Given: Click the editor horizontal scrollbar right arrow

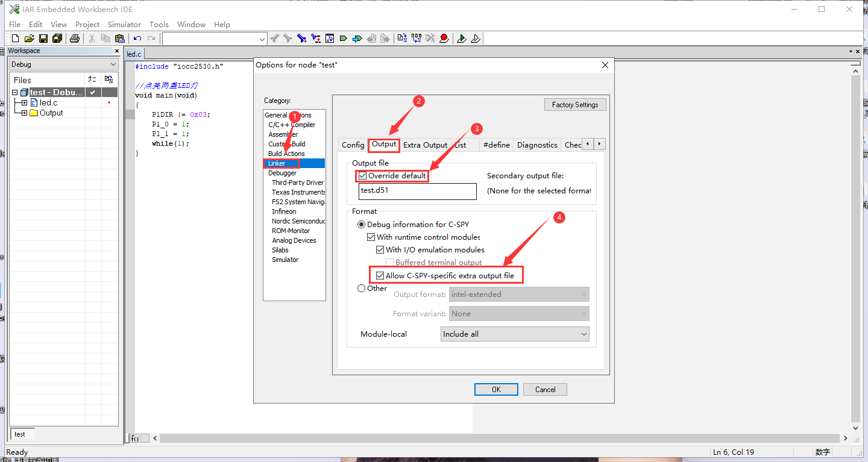Looking at the screenshot, I should pos(846,439).
